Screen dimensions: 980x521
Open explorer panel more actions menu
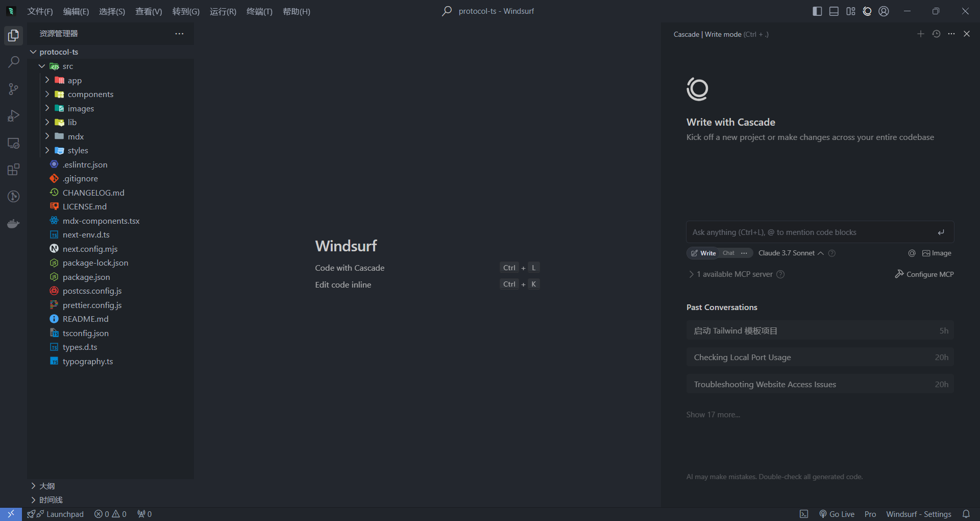point(179,34)
